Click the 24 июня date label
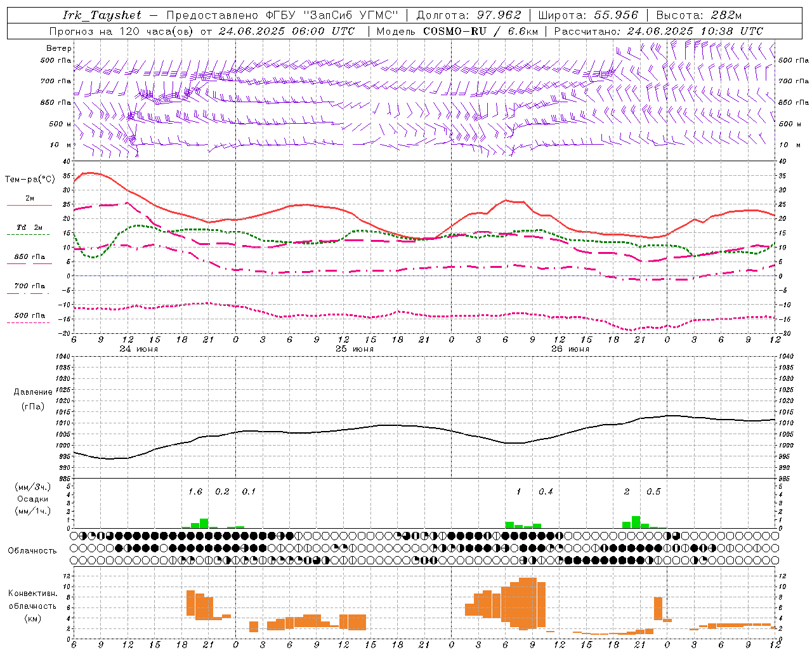This screenshot has width=812, height=650. point(139,349)
